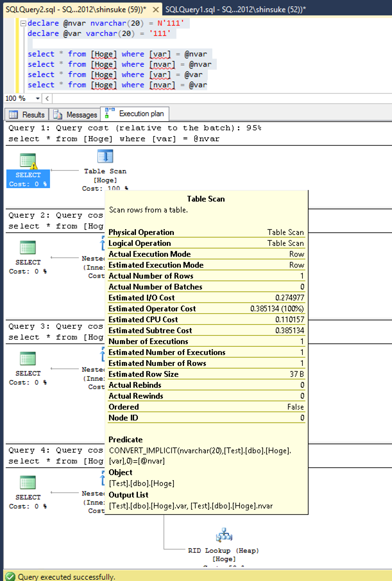Place cursor on 'declare @nvar nvarchar(20)' line
392x581 pixels.
(x=106, y=23)
